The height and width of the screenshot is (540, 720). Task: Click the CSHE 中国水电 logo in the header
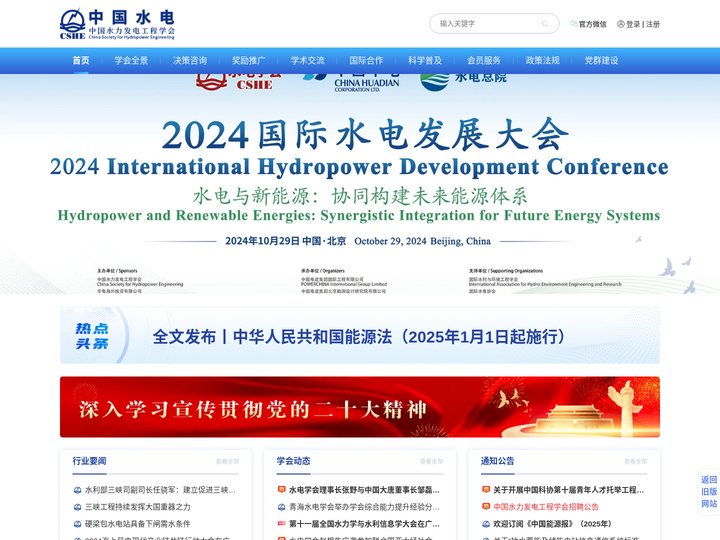(117, 24)
